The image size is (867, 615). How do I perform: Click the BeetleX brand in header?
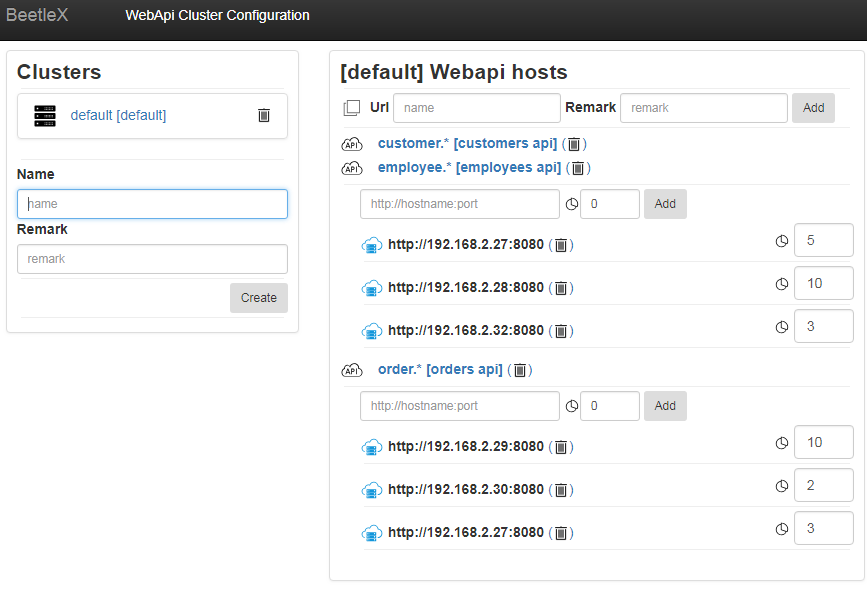pyautogui.click(x=37, y=15)
